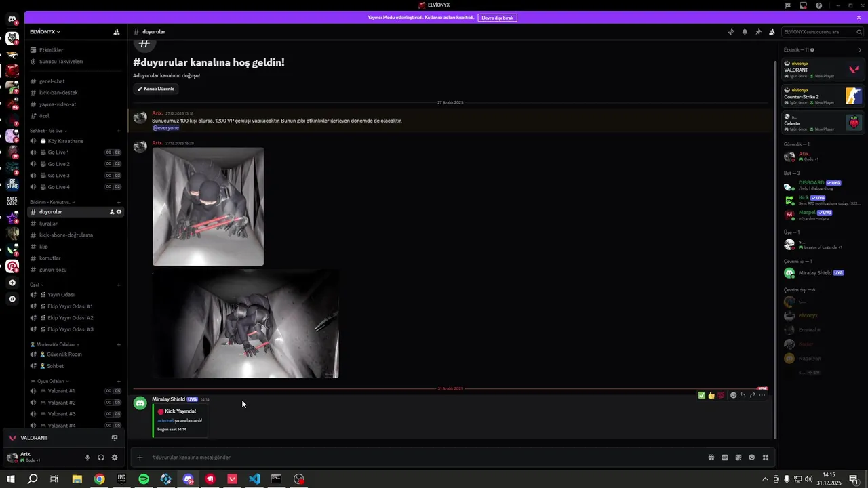React with the green checkmark emoji
This screenshot has height=488, width=868.
tap(701, 395)
